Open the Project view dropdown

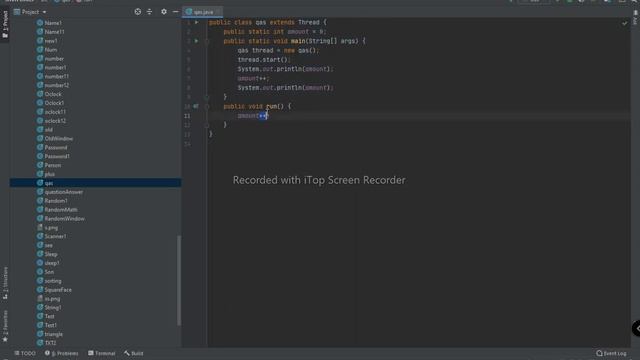point(30,12)
